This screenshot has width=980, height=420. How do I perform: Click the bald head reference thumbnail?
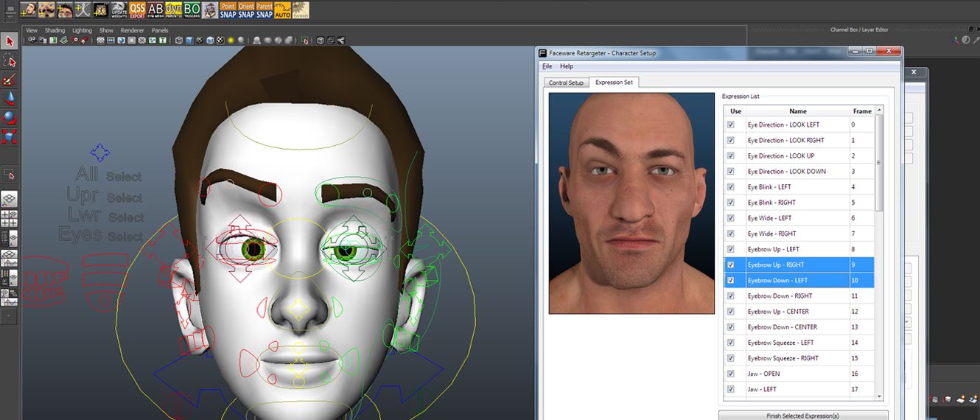(631, 203)
